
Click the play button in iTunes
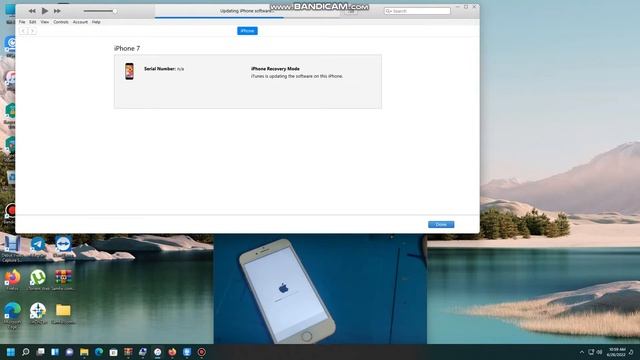click(45, 11)
